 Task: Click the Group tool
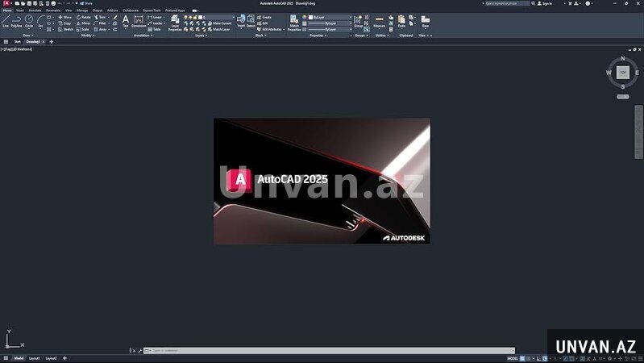point(358,22)
